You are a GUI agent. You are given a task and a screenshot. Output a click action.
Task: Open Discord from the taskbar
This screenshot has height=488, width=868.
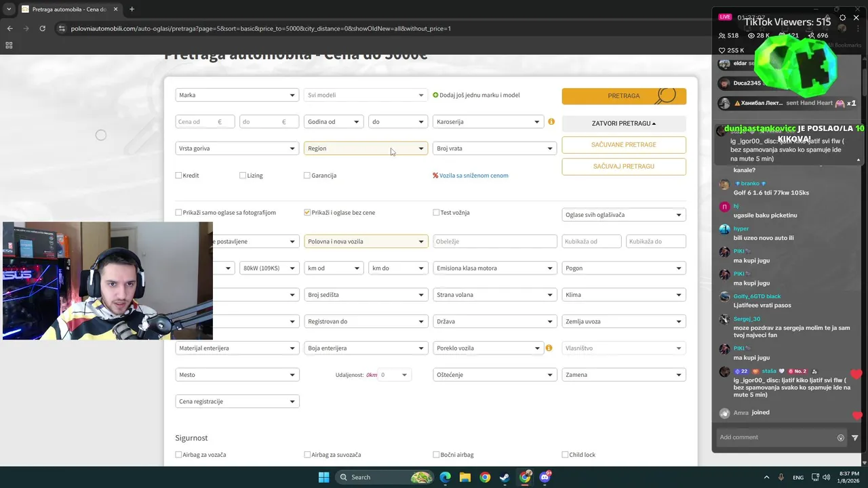[x=545, y=477]
